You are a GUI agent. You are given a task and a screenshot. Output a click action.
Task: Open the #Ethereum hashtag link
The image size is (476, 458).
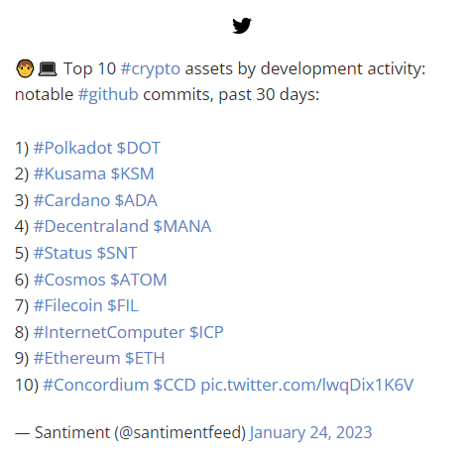[76, 358]
